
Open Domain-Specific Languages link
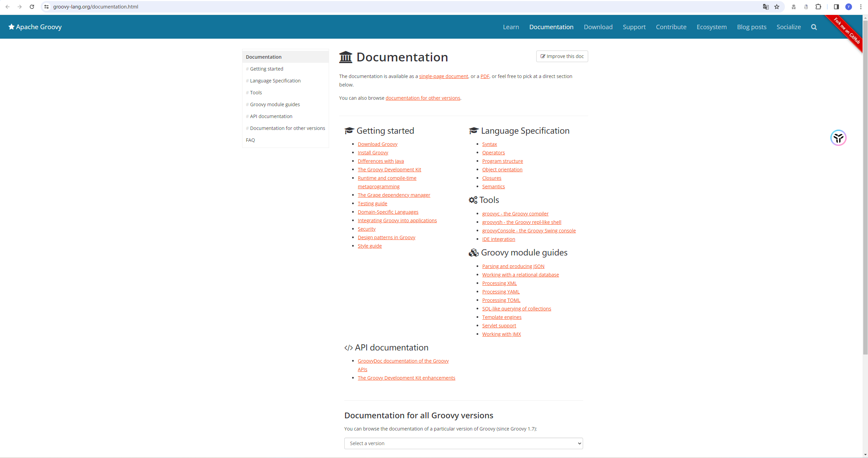pyautogui.click(x=388, y=212)
